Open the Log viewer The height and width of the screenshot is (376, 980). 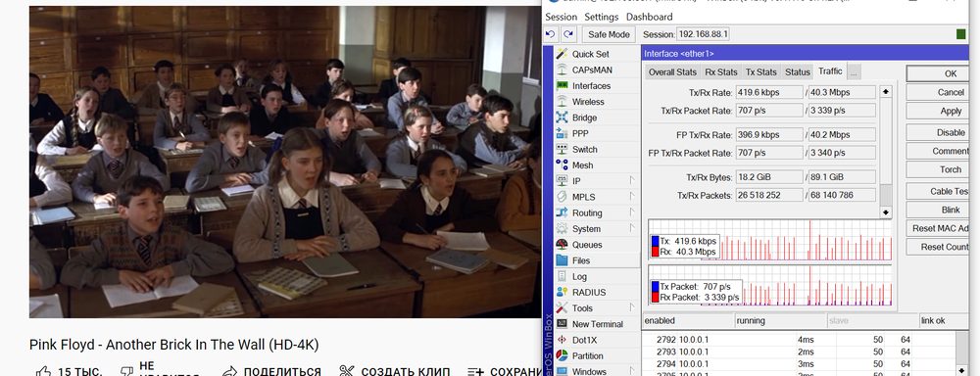tap(579, 276)
